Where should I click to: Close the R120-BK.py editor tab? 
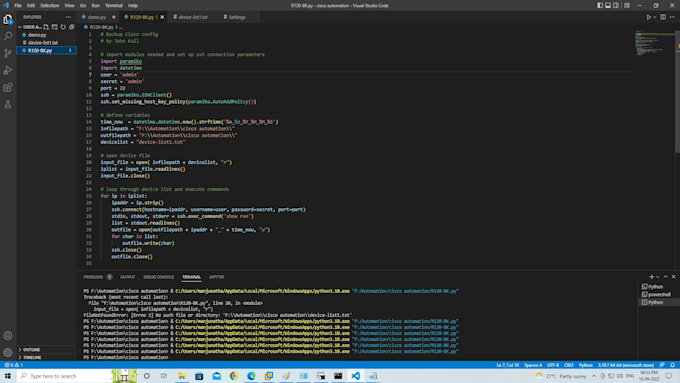coord(162,17)
